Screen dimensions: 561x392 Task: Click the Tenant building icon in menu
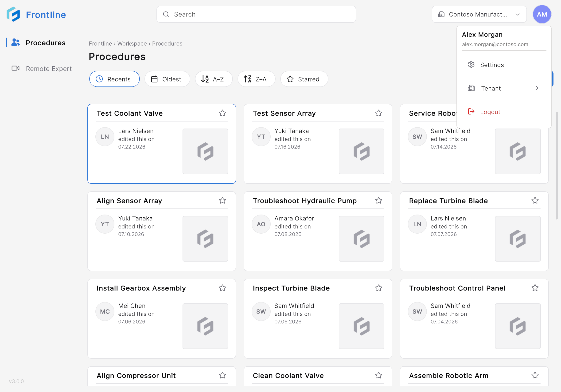point(471,88)
